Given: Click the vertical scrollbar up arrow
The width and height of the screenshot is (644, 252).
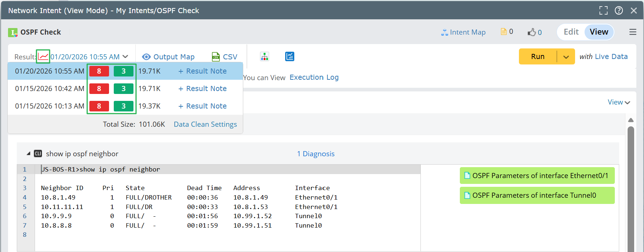Looking at the screenshot, I should 631,120.
